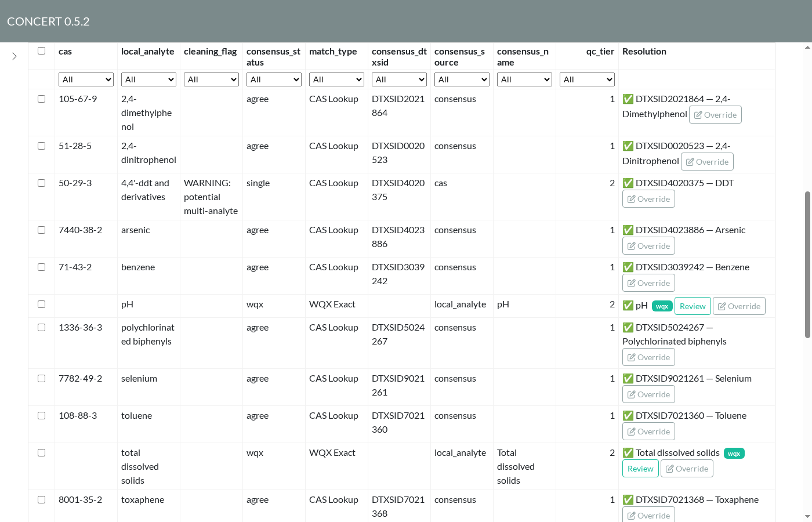Expand the left sidebar chevron
Viewport: 812px width, 522px height.
(14, 56)
